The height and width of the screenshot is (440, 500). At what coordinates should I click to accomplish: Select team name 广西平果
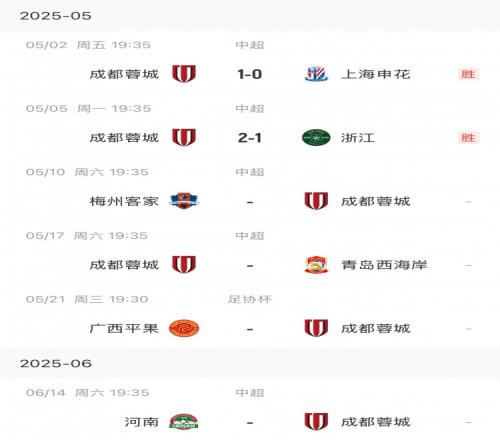point(124,329)
